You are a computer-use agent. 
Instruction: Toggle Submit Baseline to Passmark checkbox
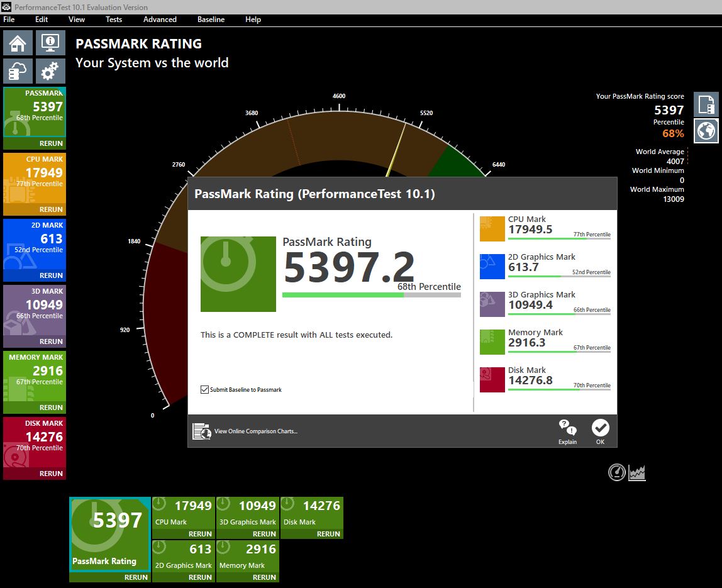[205, 389]
